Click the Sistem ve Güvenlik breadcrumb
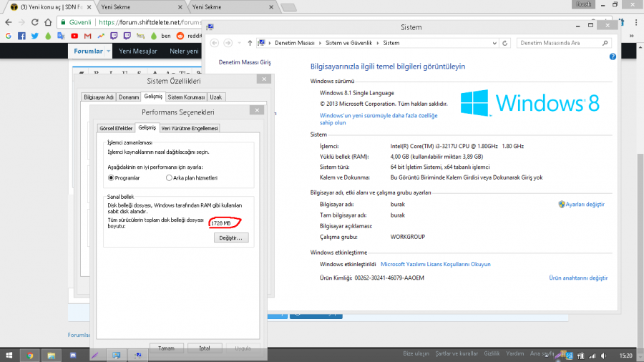 (348, 43)
